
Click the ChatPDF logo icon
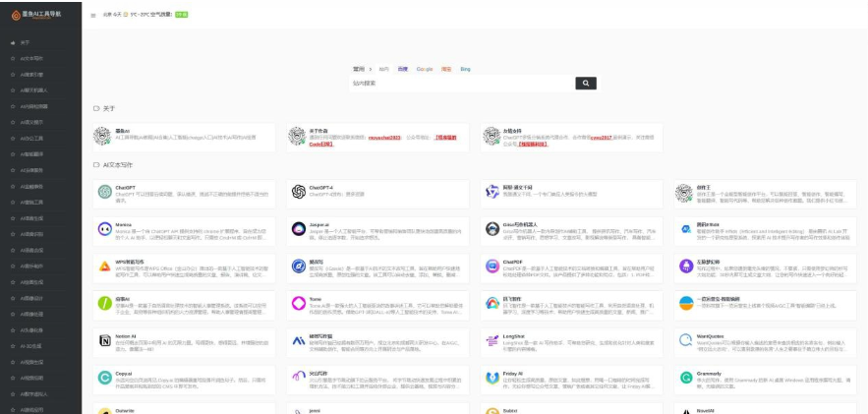pyautogui.click(x=492, y=266)
